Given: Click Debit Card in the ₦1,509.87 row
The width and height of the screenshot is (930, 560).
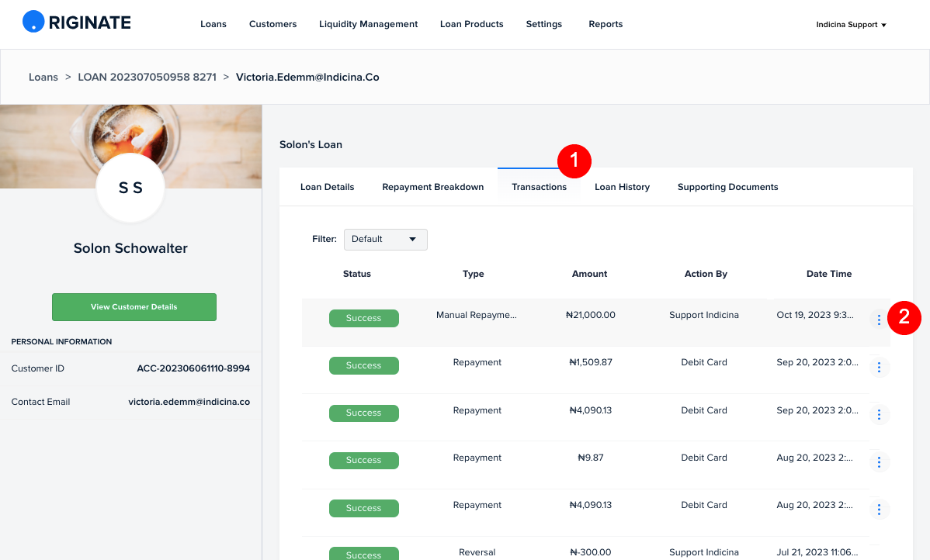Looking at the screenshot, I should [x=704, y=363].
